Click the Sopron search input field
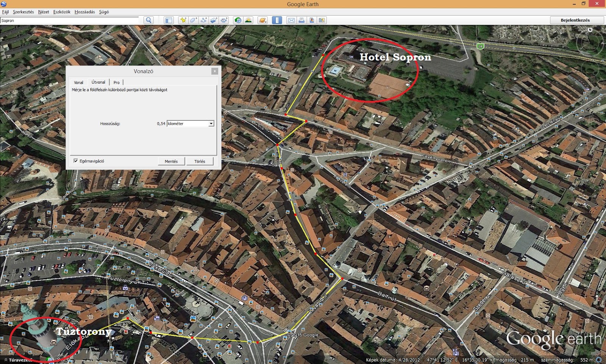This screenshot has height=364, width=606. pos(70,20)
